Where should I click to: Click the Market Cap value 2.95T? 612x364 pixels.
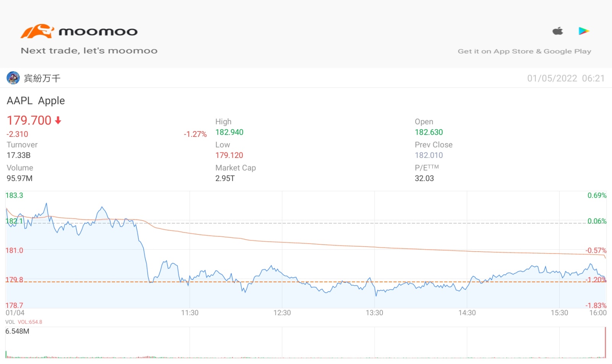(x=225, y=178)
